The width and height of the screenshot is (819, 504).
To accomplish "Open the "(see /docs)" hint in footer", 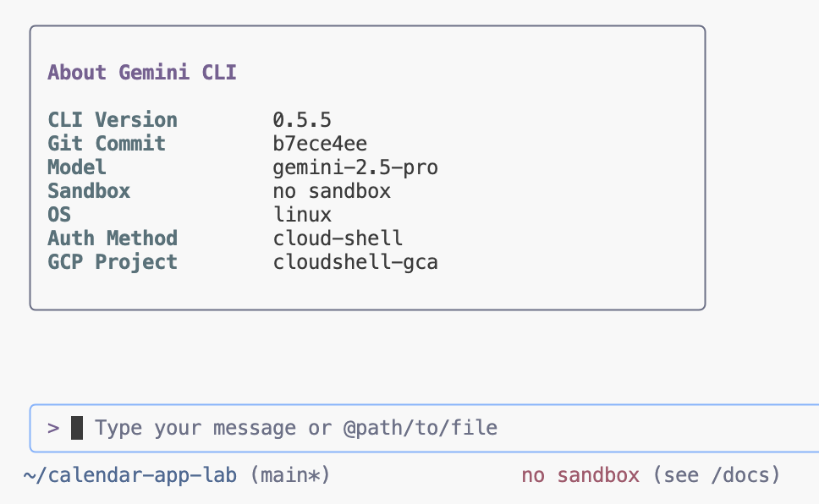I will tap(716, 475).
